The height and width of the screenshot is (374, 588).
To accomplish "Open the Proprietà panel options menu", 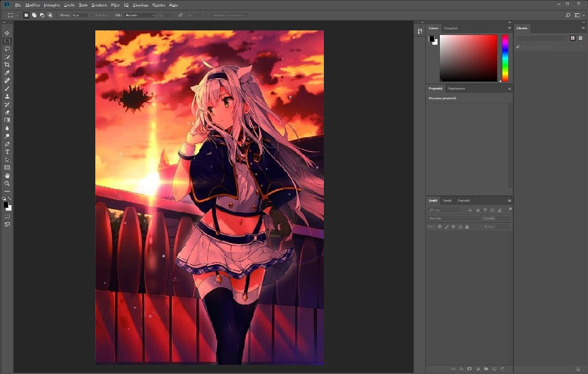I will (x=509, y=88).
